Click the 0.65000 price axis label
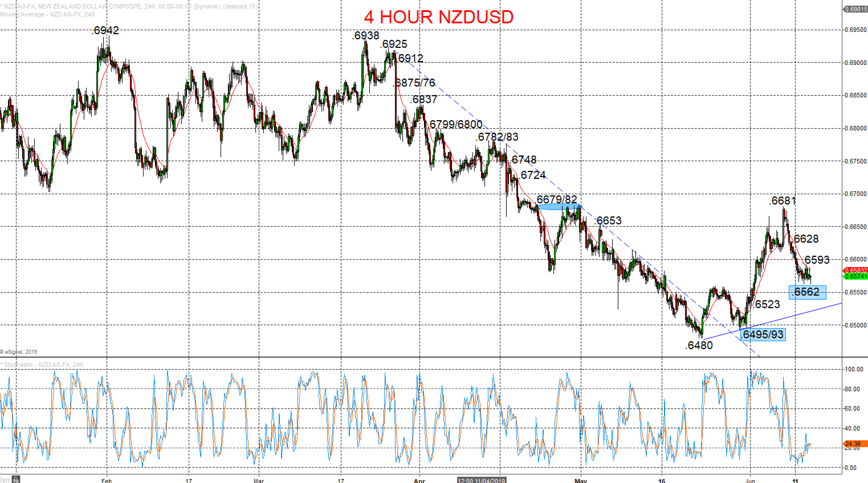This screenshot has height=483, width=868. [855, 325]
